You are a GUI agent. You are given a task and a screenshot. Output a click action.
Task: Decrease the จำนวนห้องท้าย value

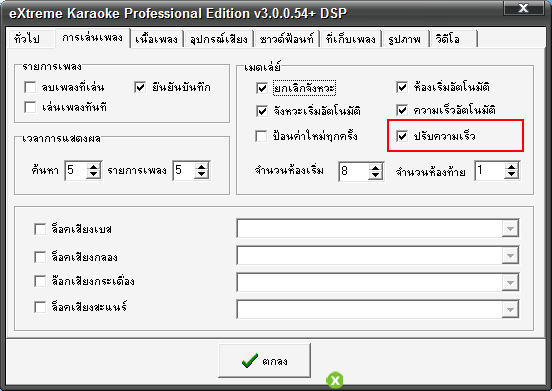(x=512, y=175)
